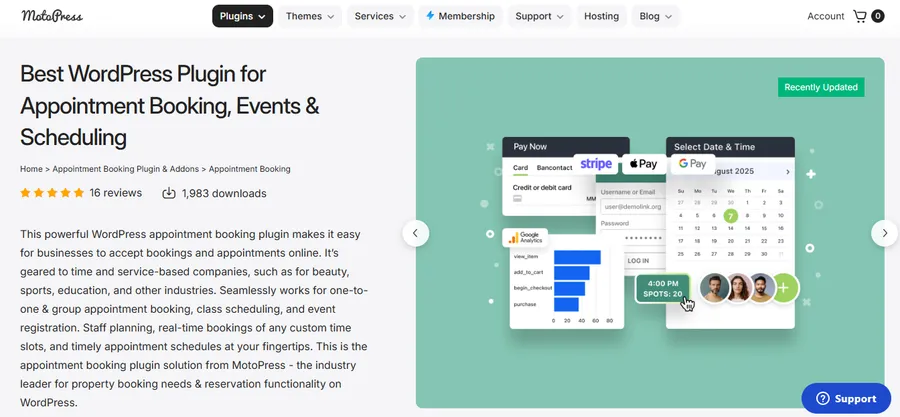Image resolution: width=900 pixels, height=417 pixels.
Task: Click the 1,983 downloads text
Action: 224,193
